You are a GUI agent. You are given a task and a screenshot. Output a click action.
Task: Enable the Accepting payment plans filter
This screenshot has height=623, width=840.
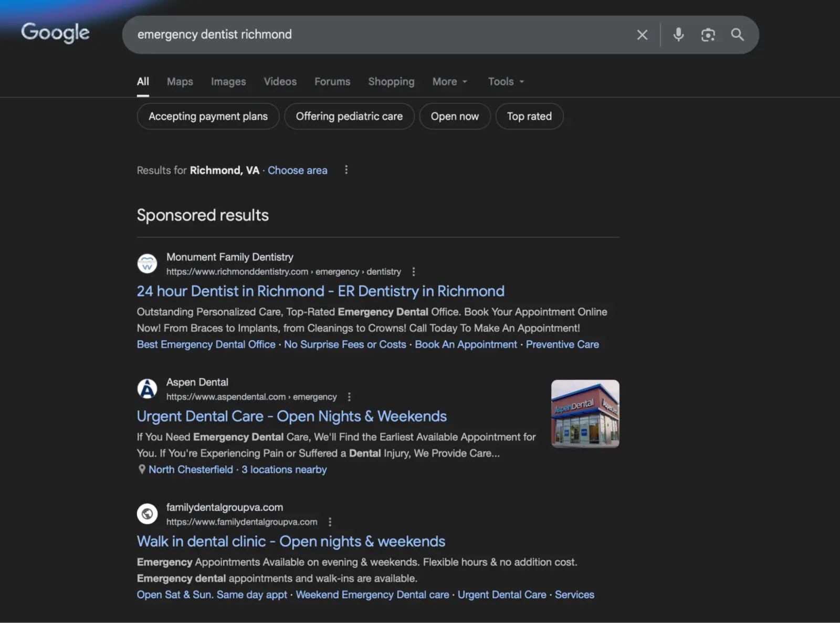(207, 116)
